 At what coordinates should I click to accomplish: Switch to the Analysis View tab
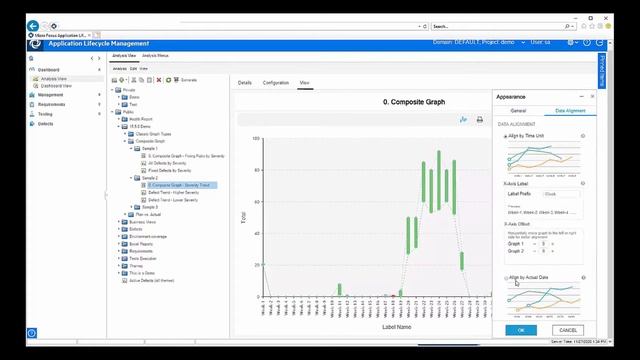[124, 56]
